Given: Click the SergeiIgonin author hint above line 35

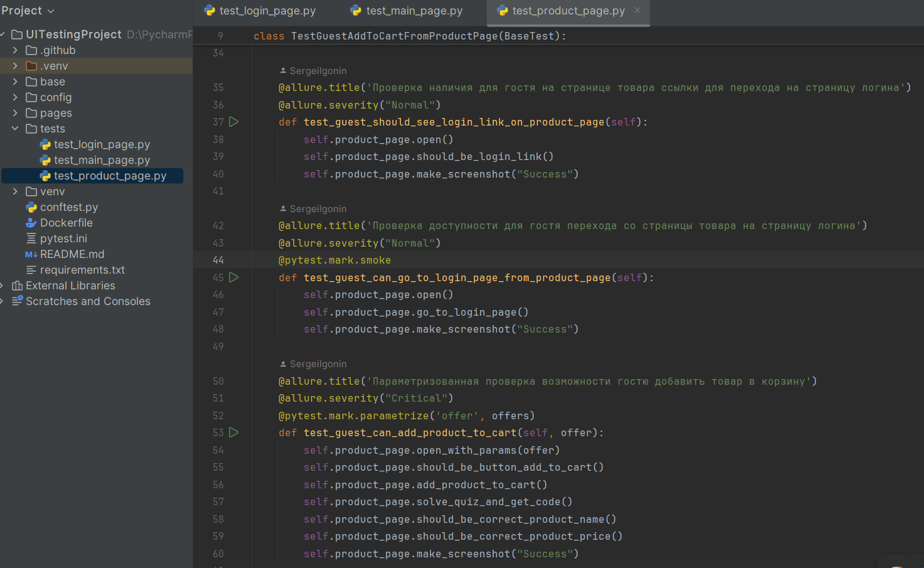Looking at the screenshot, I should 318,71.
